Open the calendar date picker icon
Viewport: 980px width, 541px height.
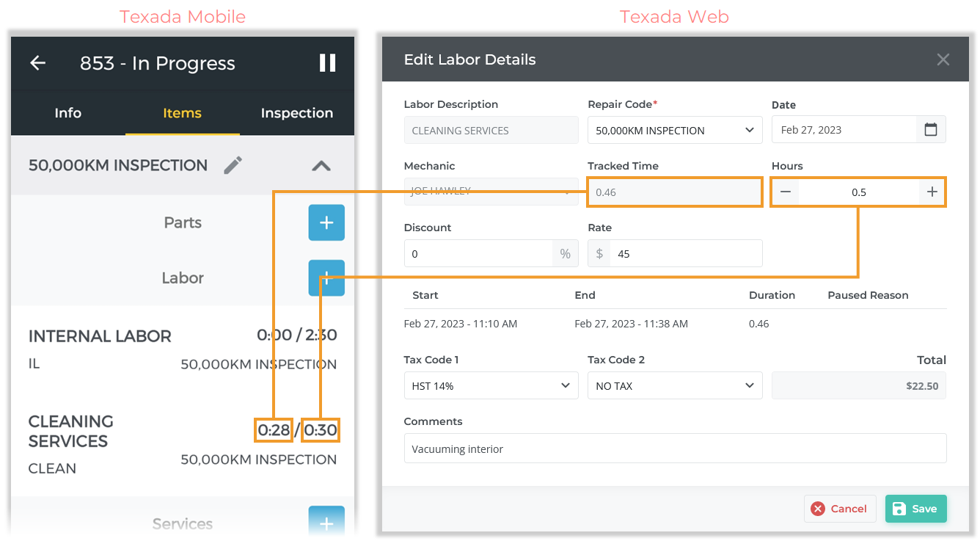point(931,130)
